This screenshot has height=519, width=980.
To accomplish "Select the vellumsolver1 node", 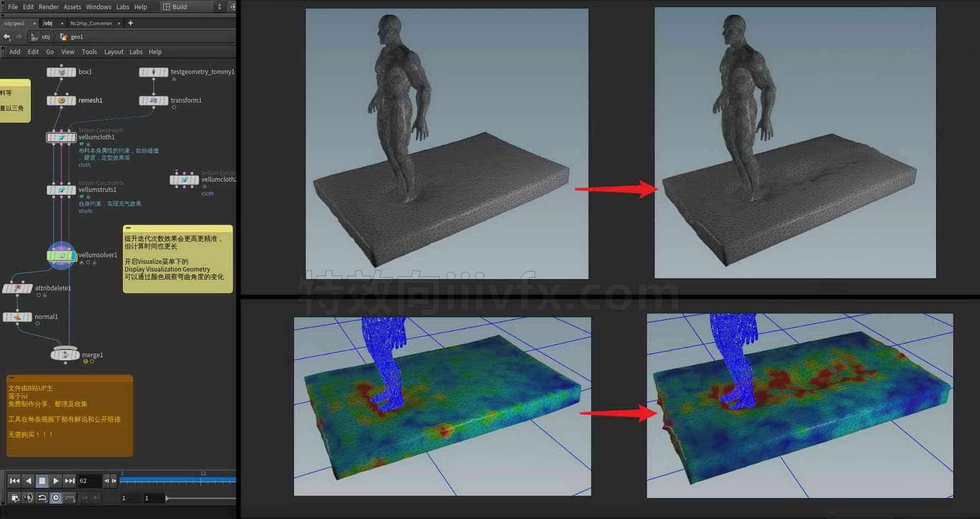I will click(x=62, y=255).
